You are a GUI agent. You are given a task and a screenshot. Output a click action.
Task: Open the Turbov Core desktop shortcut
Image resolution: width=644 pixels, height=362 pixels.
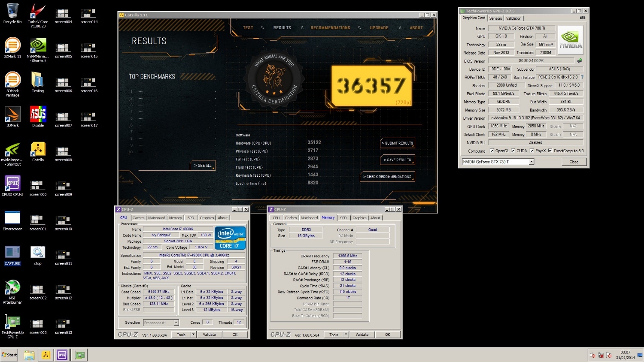point(38,15)
